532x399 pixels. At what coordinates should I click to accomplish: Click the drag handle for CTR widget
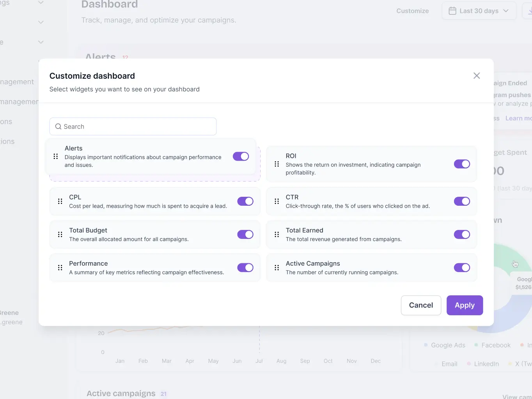coord(277,201)
